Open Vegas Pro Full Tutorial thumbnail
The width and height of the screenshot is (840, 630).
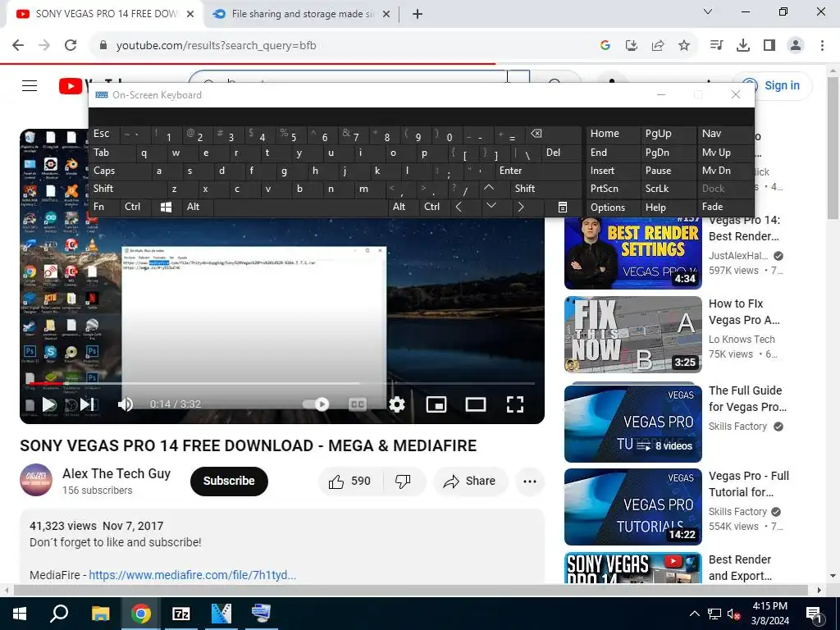[633, 507]
